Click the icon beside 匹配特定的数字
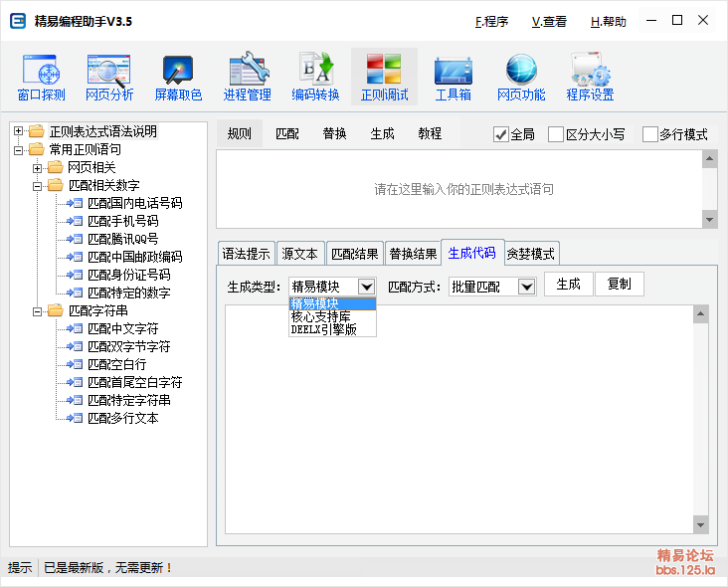The image size is (728, 587). [75, 293]
